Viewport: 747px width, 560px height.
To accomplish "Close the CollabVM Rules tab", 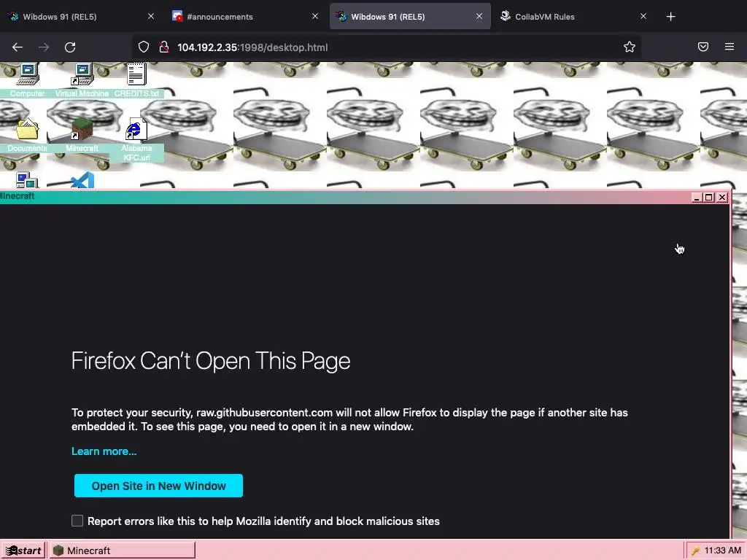I will [x=643, y=16].
